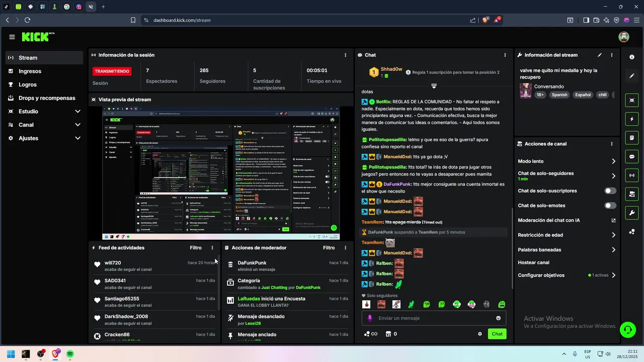
Task: Click the Enviar un mensaje field
Action: (434, 318)
